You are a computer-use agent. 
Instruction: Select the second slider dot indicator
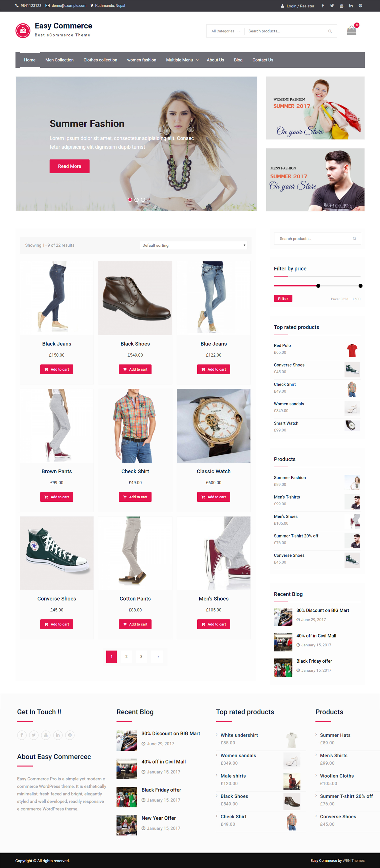137,200
